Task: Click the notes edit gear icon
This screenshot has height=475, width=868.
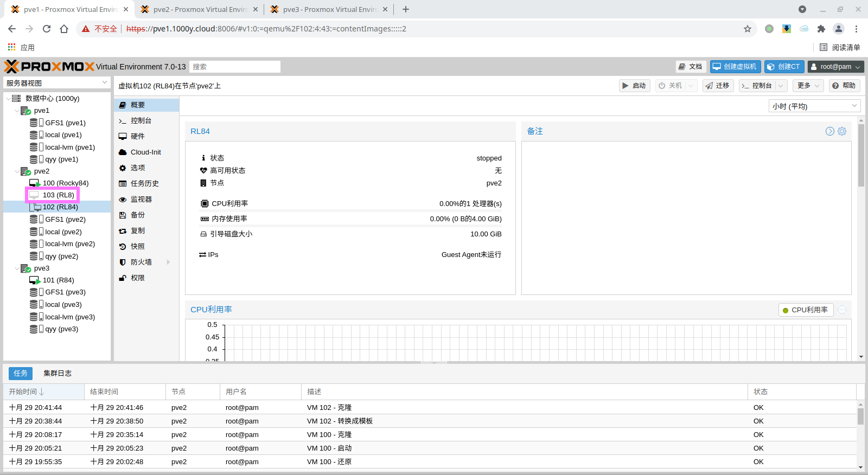Action: (842, 131)
